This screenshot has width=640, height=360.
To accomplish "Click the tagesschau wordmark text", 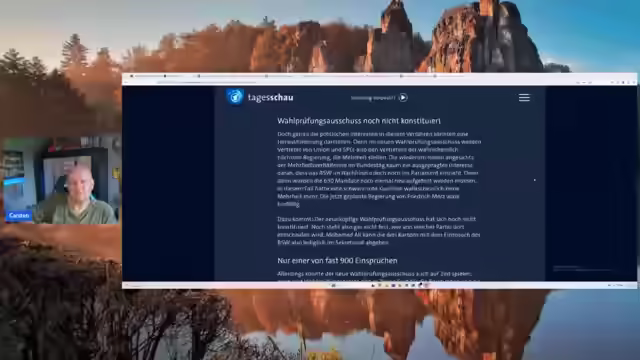I will point(270,98).
